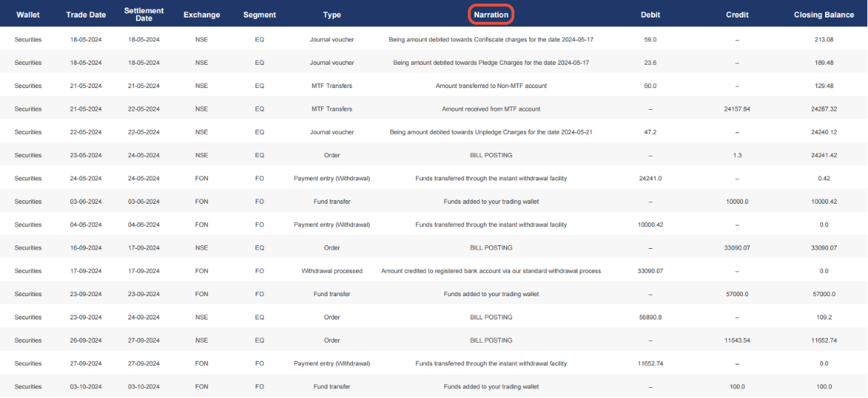Click the 'Withdrawal processed' type cell
This screenshot has width=868, height=398.
[332, 271]
